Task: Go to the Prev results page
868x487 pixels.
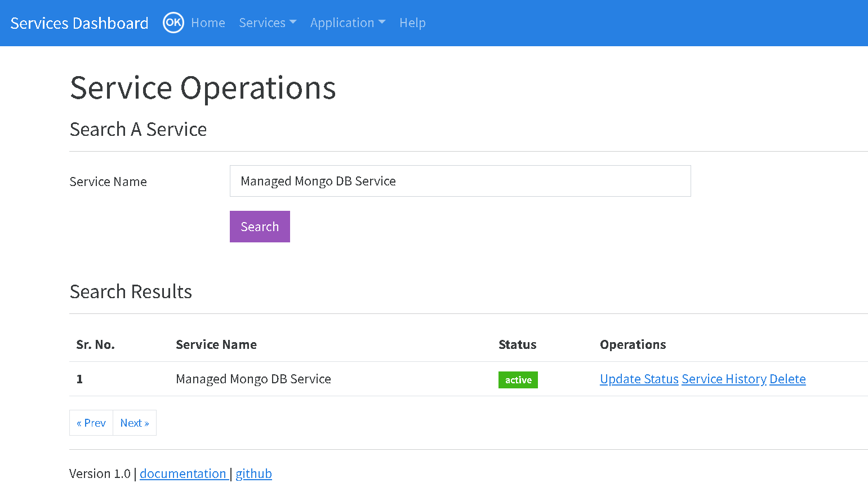Action: 91,423
